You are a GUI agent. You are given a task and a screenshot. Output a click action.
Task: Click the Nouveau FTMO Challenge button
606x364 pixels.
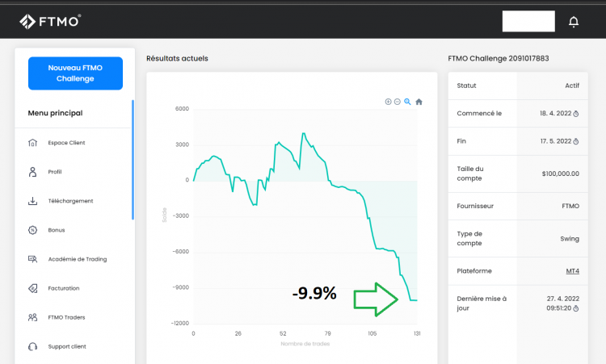coord(75,73)
